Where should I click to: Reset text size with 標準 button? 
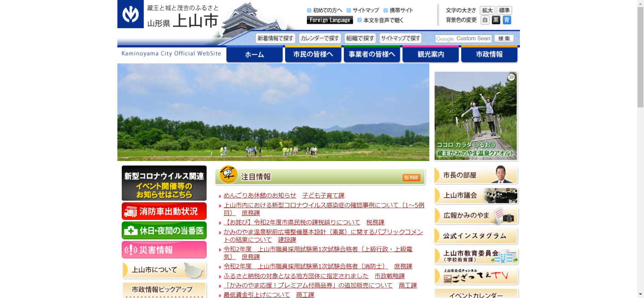[x=504, y=10]
